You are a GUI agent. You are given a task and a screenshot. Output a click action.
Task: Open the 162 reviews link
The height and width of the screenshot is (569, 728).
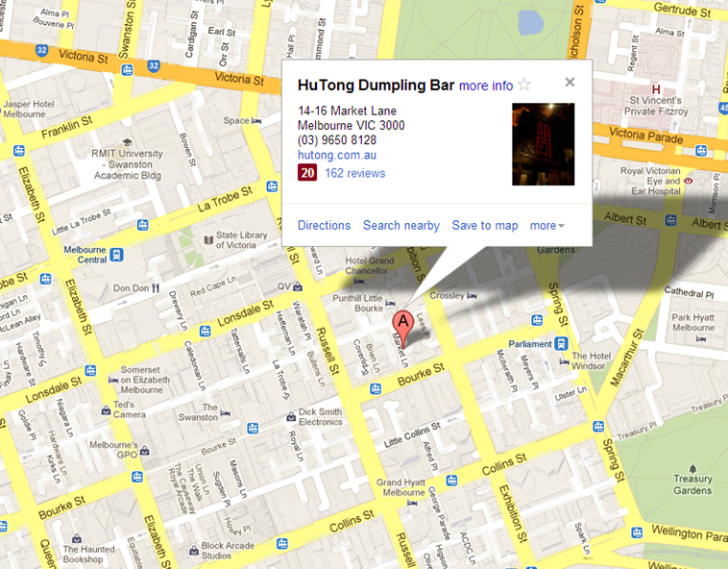point(354,173)
